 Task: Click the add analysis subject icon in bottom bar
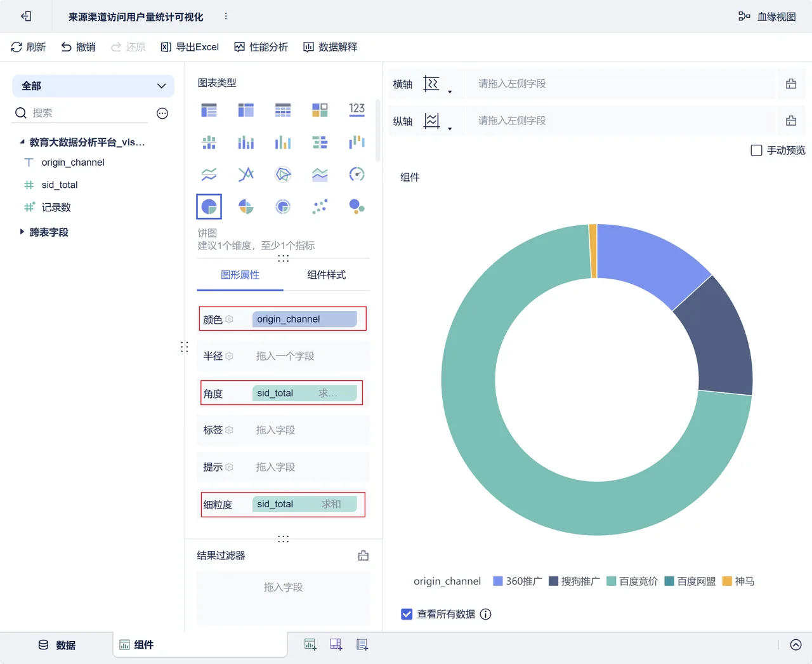(x=362, y=645)
